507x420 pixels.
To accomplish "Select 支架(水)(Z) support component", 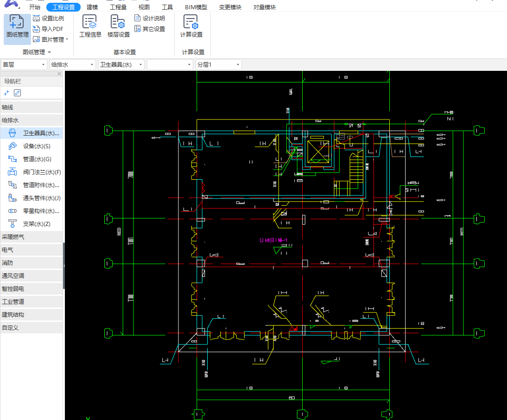I will click(x=32, y=224).
